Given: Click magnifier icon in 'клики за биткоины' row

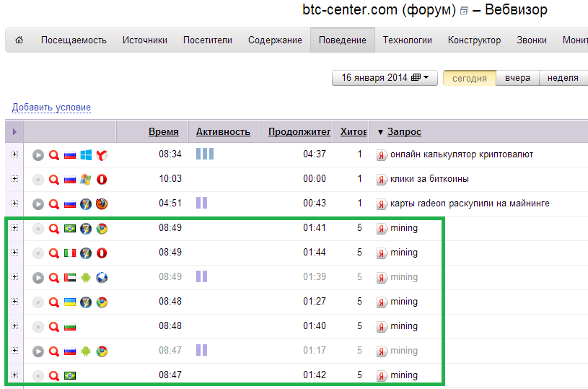Looking at the screenshot, I should click(54, 180).
